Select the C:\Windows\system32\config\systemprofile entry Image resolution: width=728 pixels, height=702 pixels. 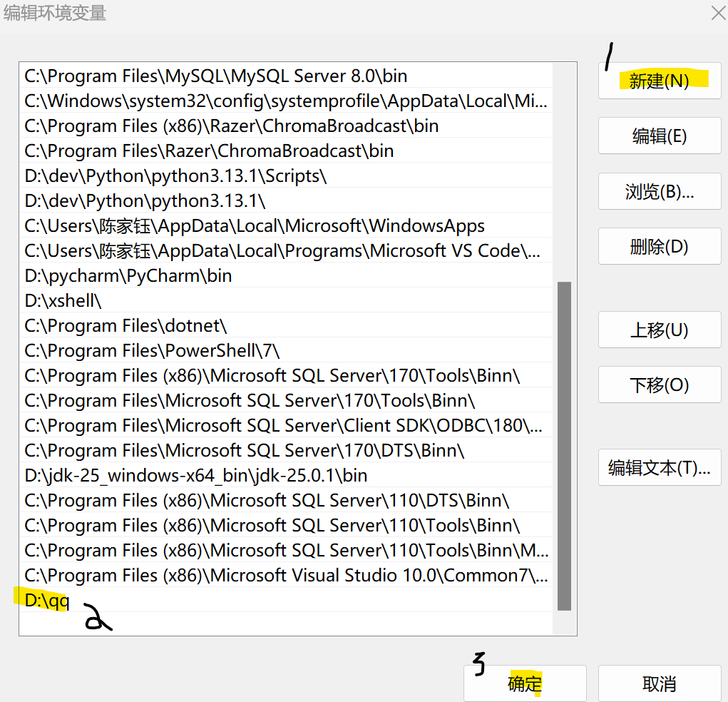285,101
